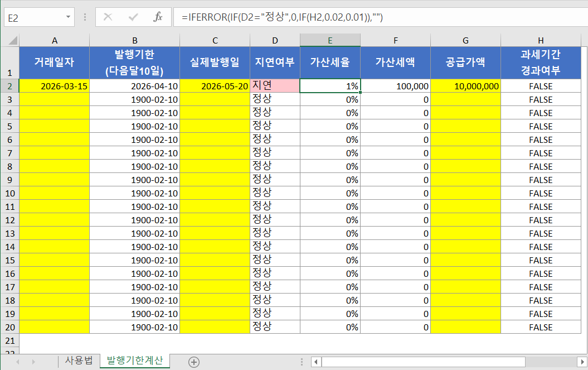Select the 10,000,000 supply amount cell
Screen dimensions: 588x370
(x=465, y=86)
